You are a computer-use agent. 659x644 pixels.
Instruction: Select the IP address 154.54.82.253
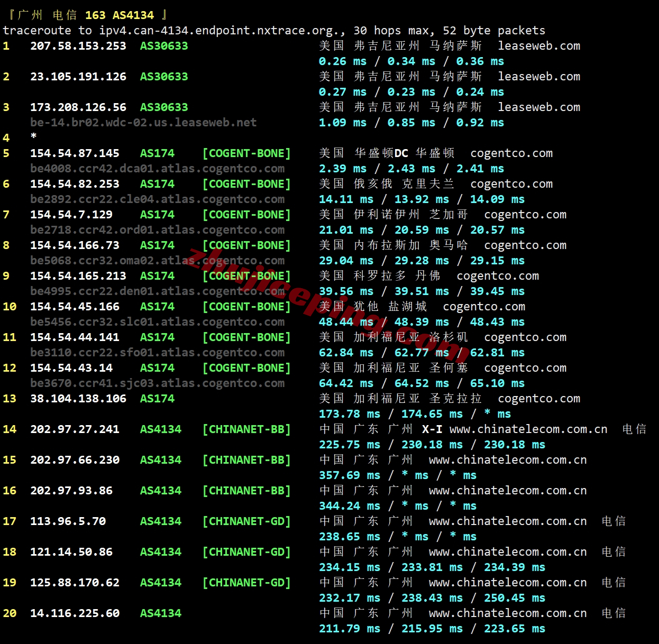pos(75,184)
